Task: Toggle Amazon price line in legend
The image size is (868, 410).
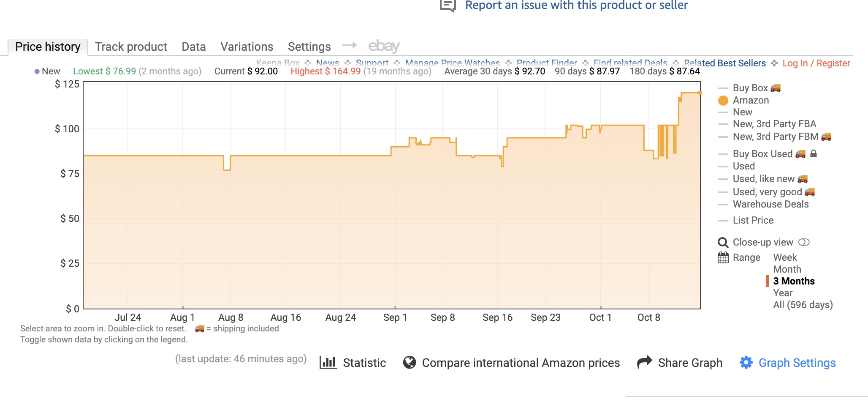Action: coord(750,100)
